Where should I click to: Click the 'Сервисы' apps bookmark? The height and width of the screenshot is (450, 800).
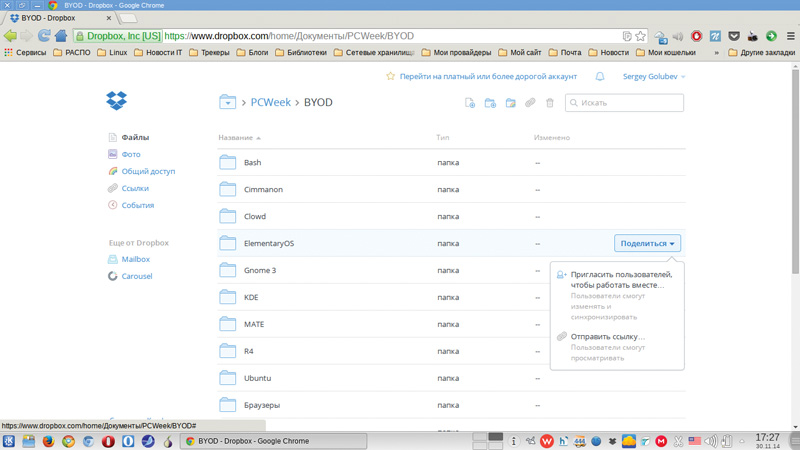click(x=25, y=53)
